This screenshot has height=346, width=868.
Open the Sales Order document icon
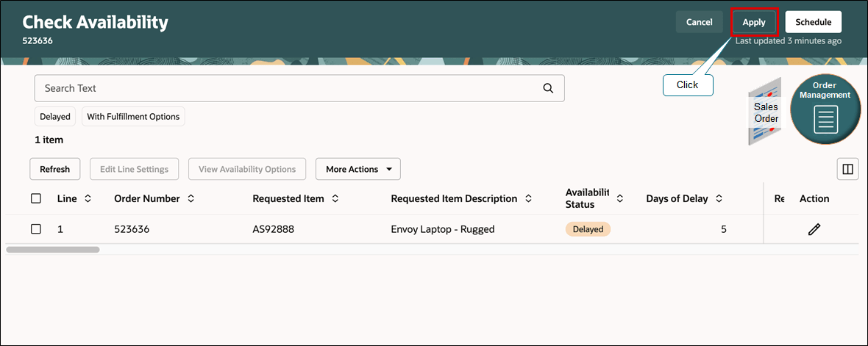[x=766, y=112]
